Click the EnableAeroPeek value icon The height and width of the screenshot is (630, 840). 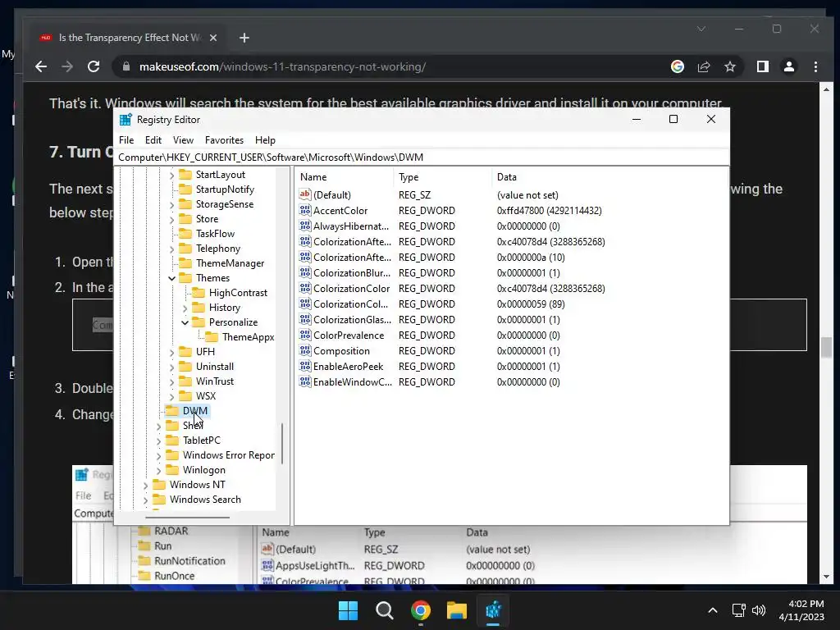click(305, 367)
